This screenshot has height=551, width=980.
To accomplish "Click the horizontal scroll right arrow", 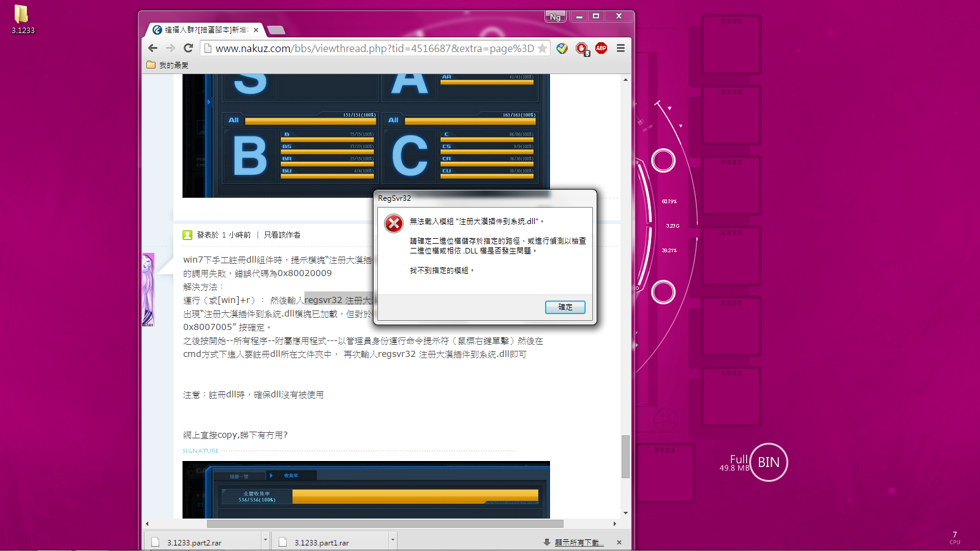I will coord(615,523).
